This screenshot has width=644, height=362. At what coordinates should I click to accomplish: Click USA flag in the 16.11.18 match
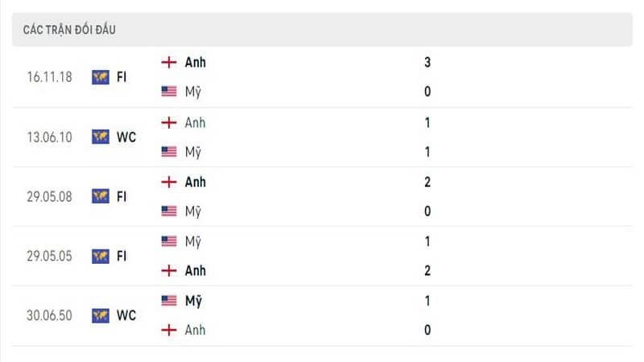tap(169, 91)
